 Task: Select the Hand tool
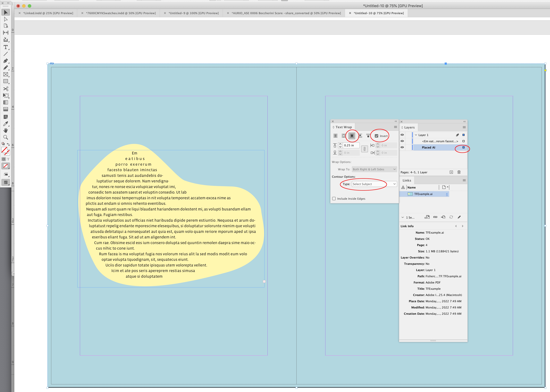pos(6,131)
